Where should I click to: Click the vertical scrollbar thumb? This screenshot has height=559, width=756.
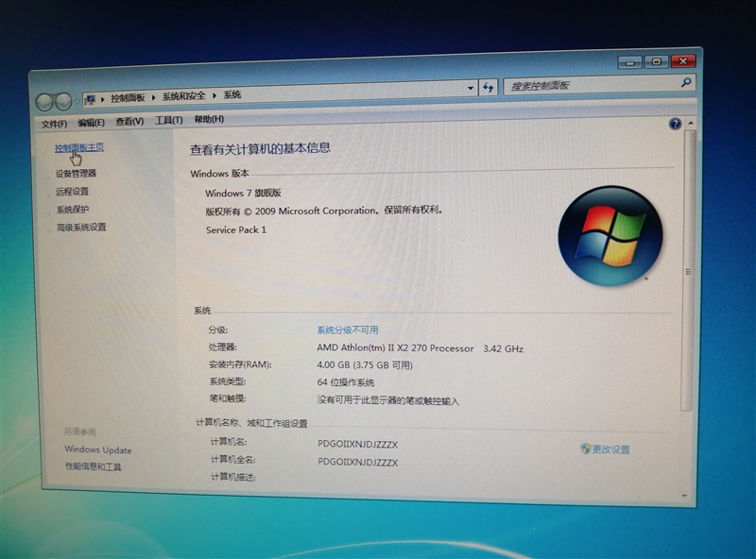click(x=688, y=271)
